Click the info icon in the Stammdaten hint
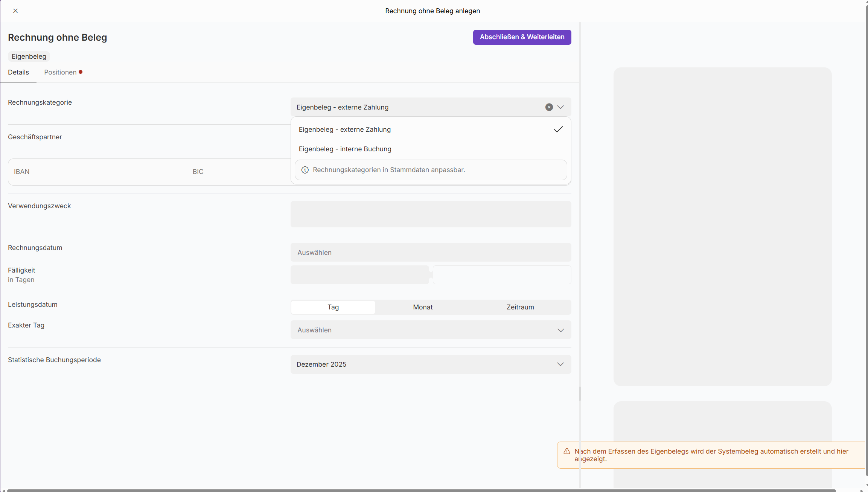 click(x=305, y=170)
